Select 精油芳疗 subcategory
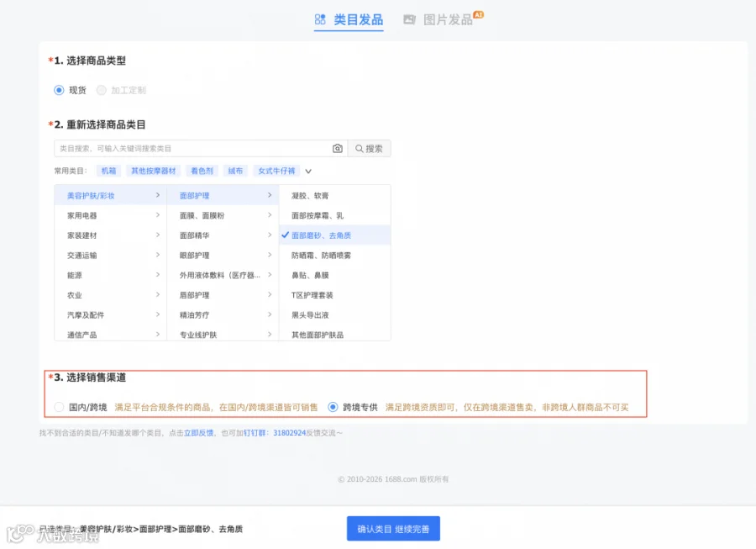756x549 pixels. (x=223, y=314)
